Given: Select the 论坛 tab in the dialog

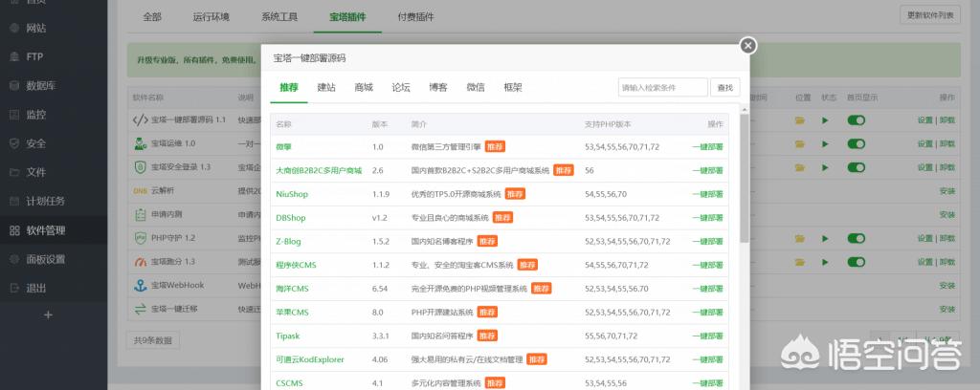Looking at the screenshot, I should pos(401,88).
